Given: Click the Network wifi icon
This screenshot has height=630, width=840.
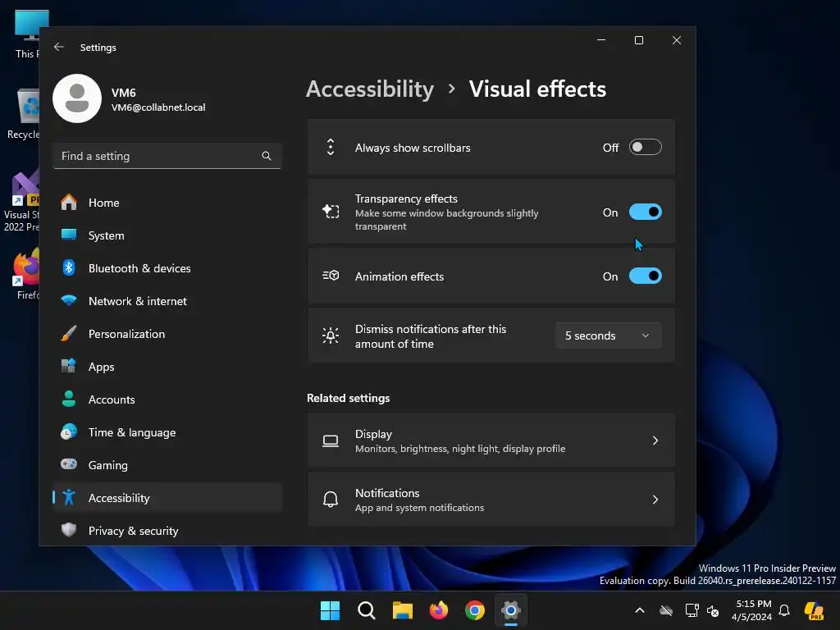Looking at the screenshot, I should pyautogui.click(x=69, y=300).
